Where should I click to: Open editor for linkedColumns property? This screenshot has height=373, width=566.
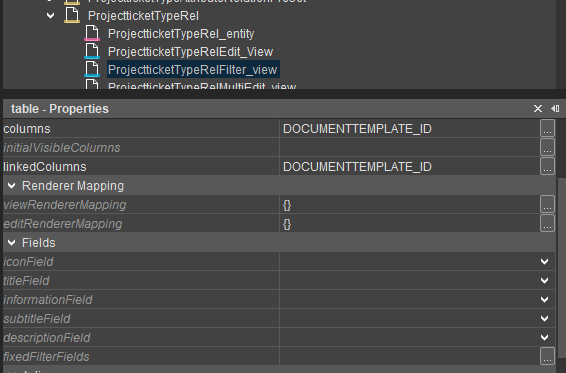(547, 166)
